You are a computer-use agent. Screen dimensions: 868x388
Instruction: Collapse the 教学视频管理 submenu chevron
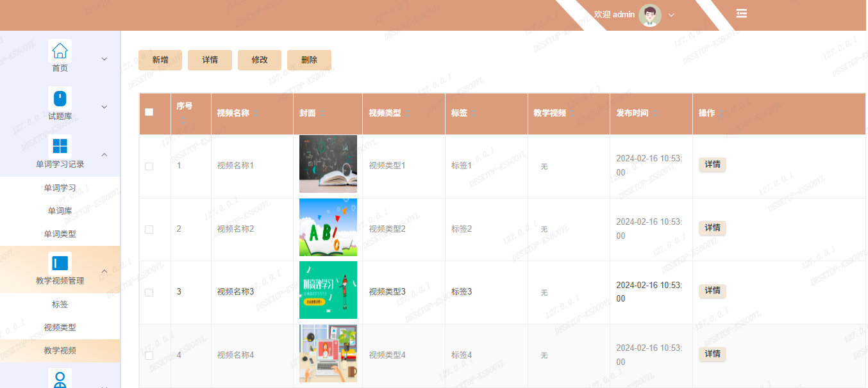(x=104, y=271)
